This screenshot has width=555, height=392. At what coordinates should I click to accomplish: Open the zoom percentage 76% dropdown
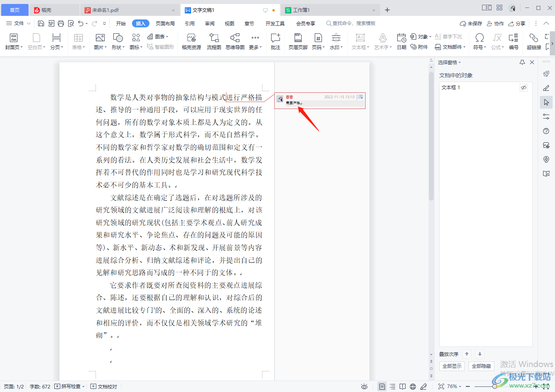coord(454,386)
